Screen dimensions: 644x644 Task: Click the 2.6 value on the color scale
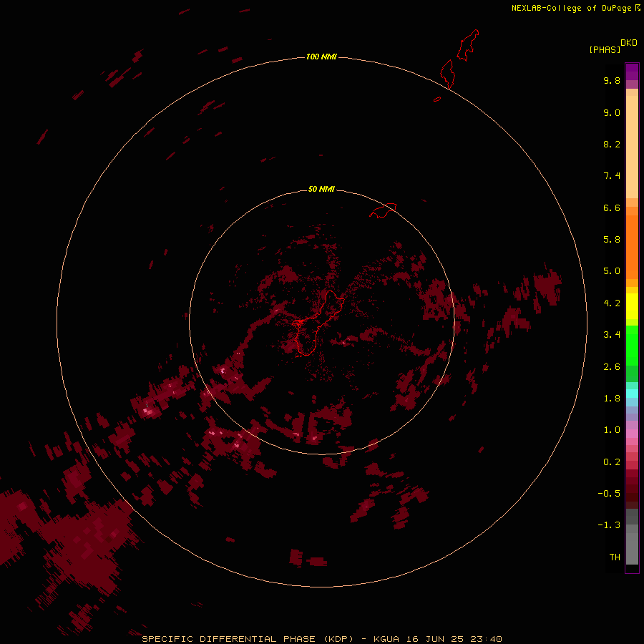point(612,367)
